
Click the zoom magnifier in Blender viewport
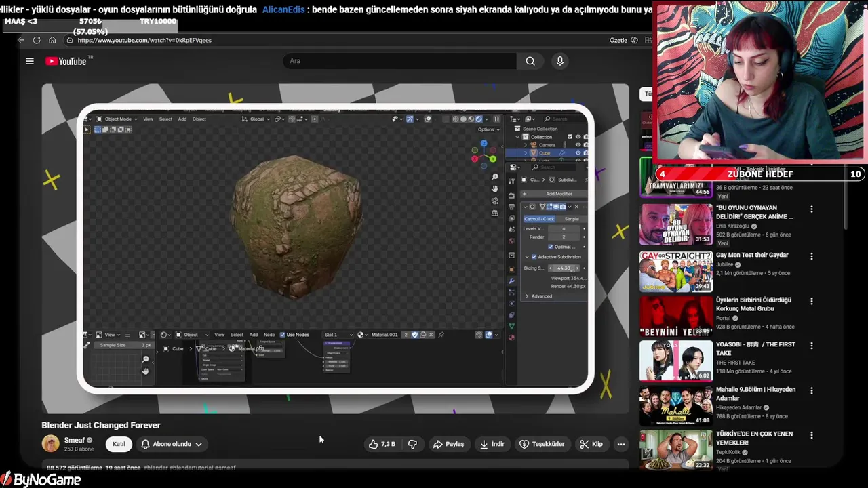[x=495, y=177]
